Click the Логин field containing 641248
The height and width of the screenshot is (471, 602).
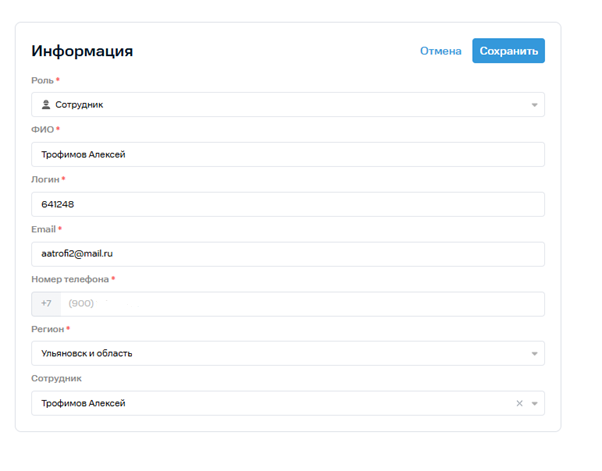(x=287, y=204)
